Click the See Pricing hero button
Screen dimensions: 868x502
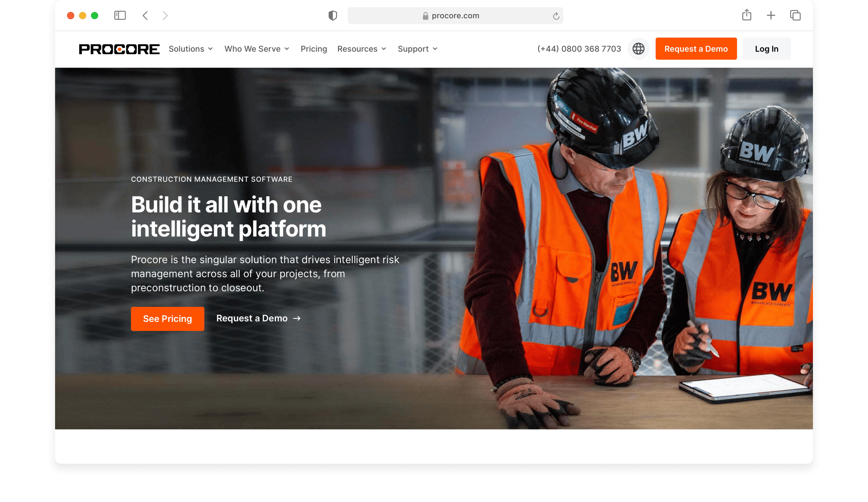(167, 319)
